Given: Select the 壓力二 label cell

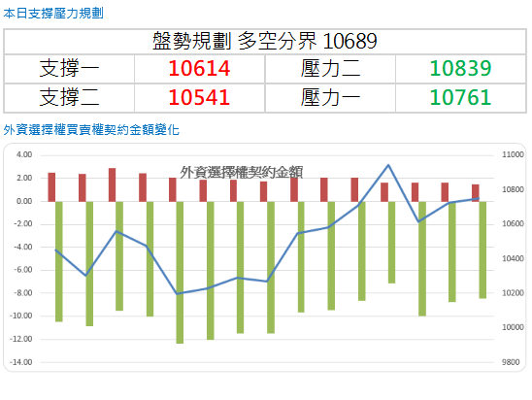Looking at the screenshot, I should [330, 69].
